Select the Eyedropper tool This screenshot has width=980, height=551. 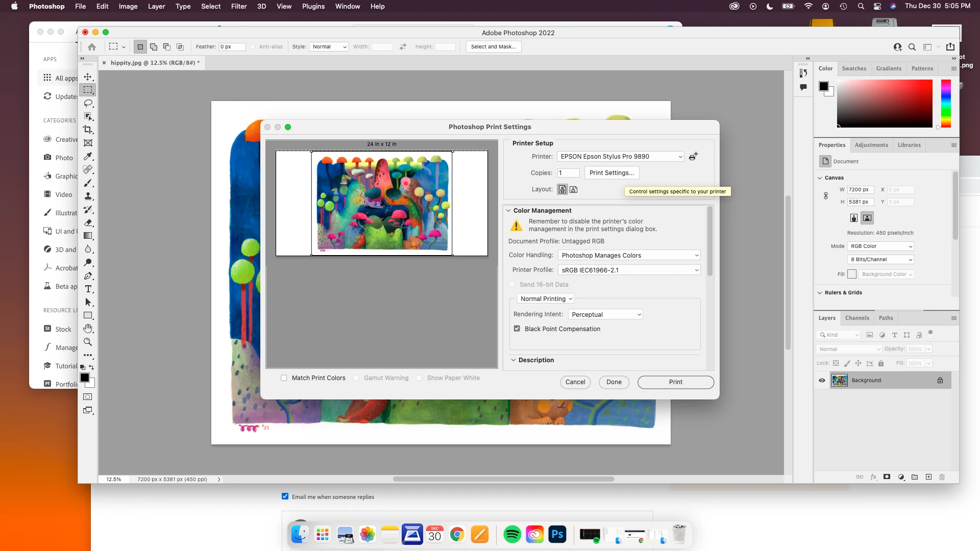(x=88, y=156)
